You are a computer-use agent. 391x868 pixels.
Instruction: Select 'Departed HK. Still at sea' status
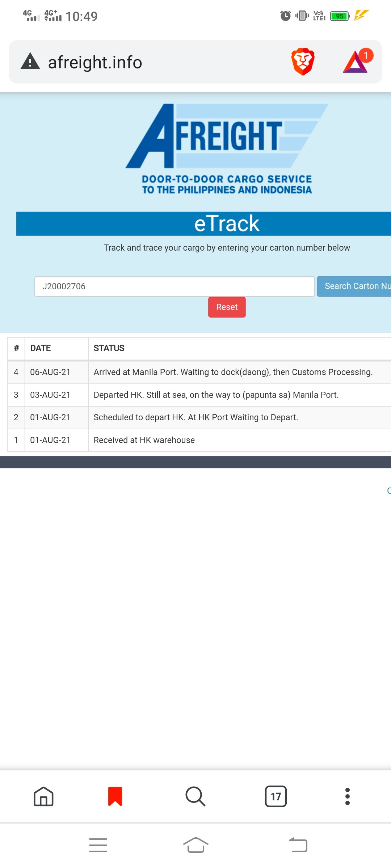[216, 395]
